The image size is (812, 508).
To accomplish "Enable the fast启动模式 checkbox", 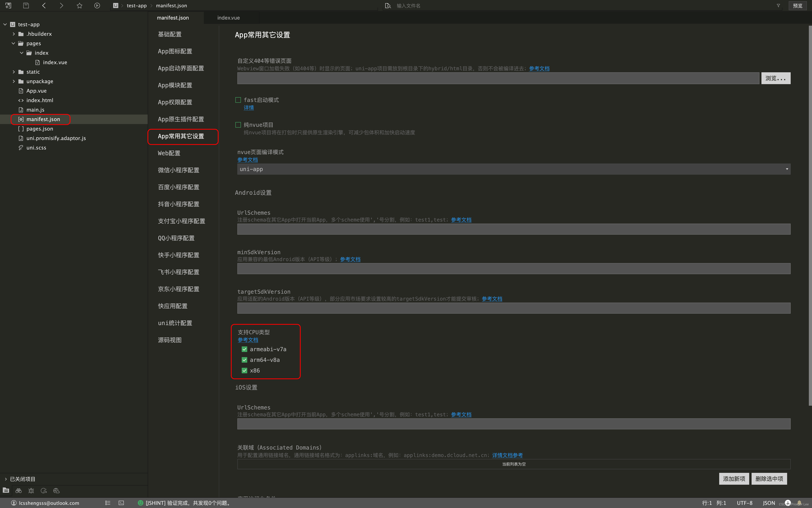I will [x=238, y=100].
